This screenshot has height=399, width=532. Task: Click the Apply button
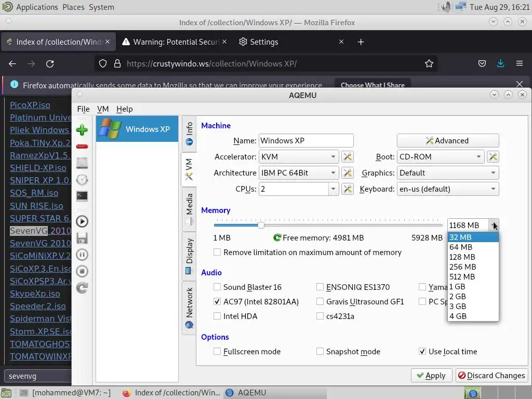[431, 376]
